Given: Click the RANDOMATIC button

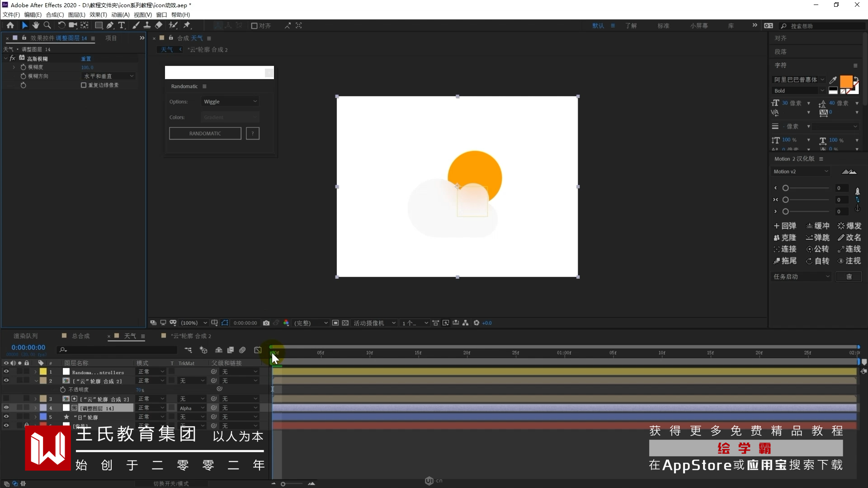Looking at the screenshot, I should tap(205, 134).
